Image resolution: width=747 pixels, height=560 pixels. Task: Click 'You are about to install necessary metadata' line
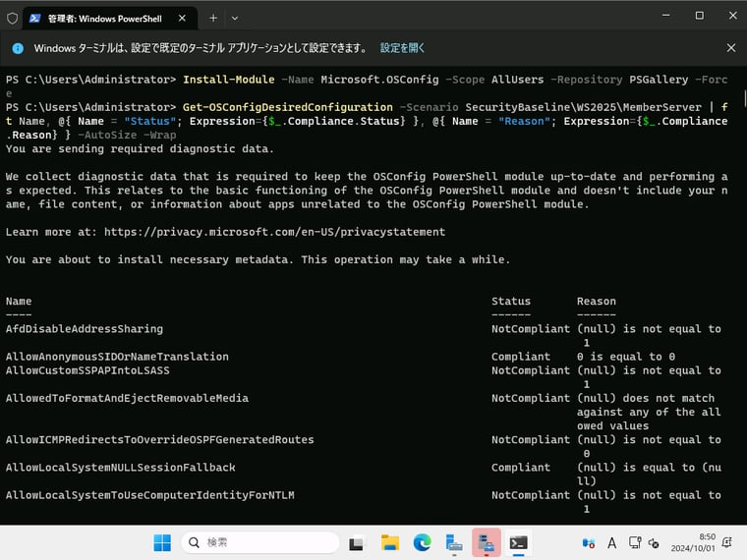coord(258,259)
